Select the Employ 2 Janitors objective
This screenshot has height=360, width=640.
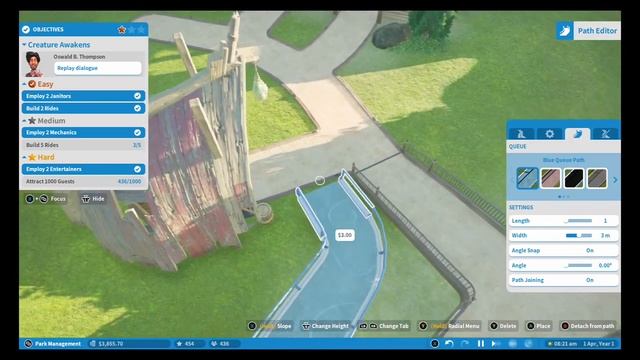click(x=83, y=96)
